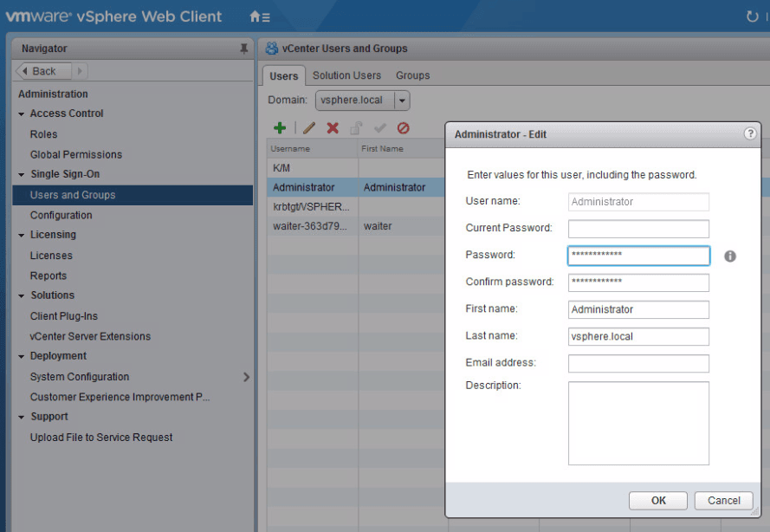
Task: Click the Confirm password field
Action: [x=638, y=282]
